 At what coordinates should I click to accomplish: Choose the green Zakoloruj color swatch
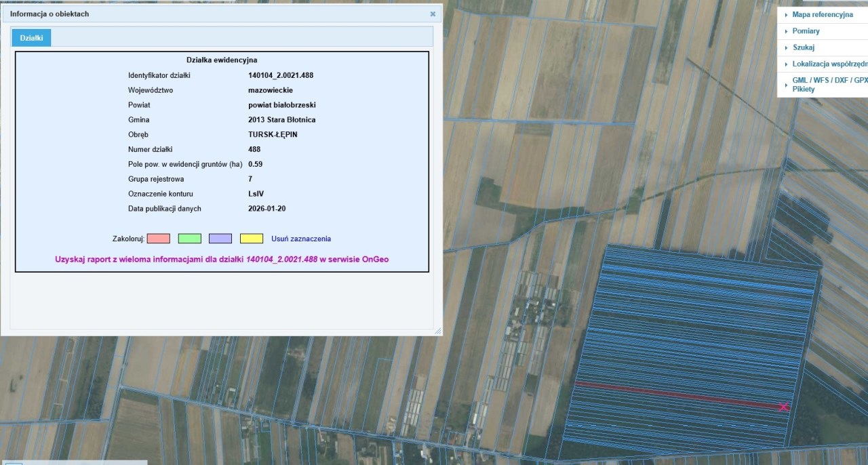coord(189,239)
